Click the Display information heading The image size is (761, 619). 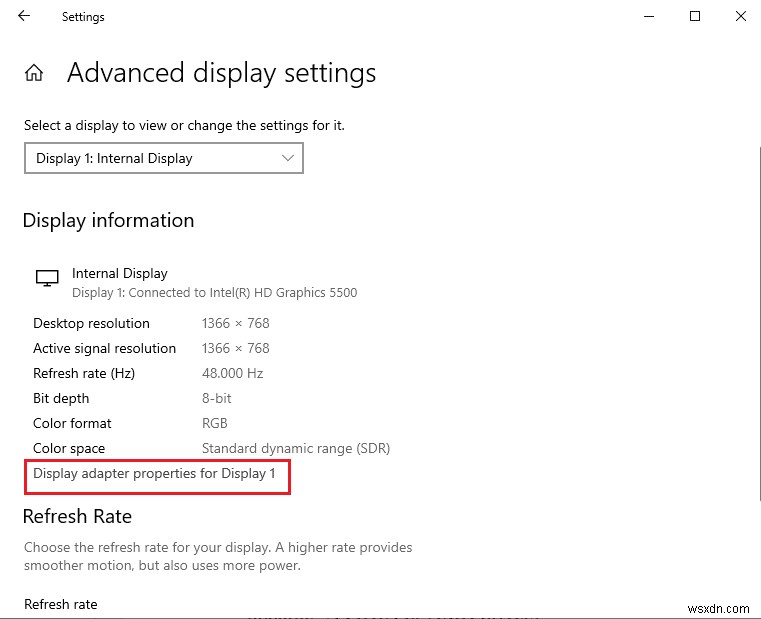[109, 220]
